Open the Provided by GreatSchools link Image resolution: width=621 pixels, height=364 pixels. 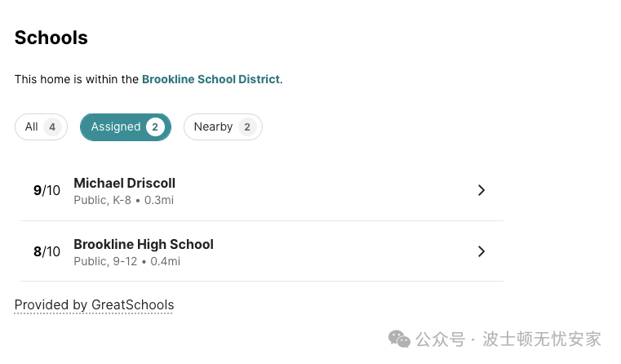click(95, 305)
